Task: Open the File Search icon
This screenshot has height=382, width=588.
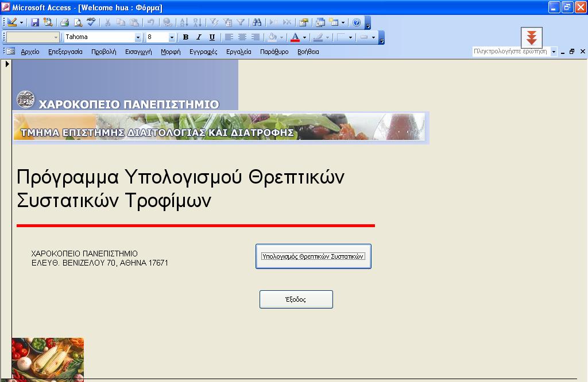Action: [x=48, y=22]
